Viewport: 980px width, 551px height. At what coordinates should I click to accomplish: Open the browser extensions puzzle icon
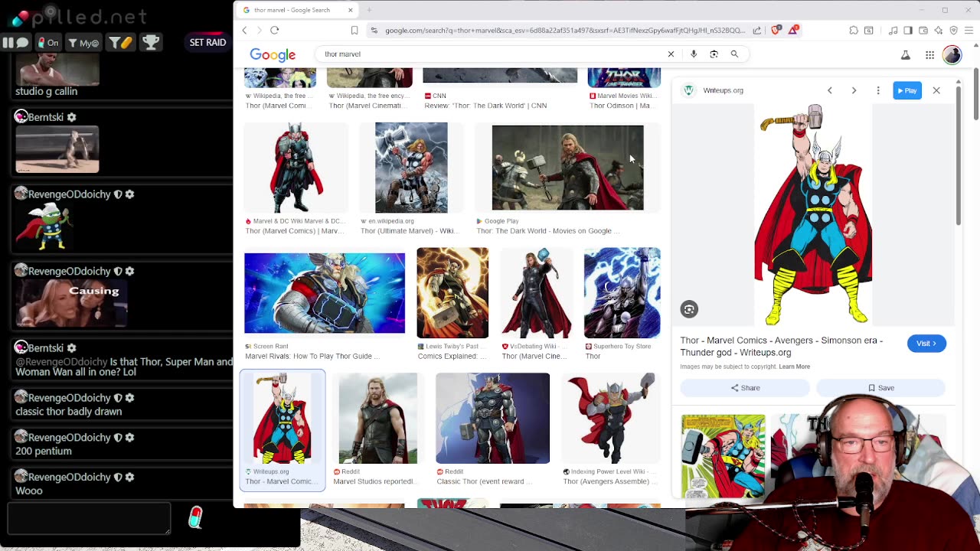(x=854, y=31)
